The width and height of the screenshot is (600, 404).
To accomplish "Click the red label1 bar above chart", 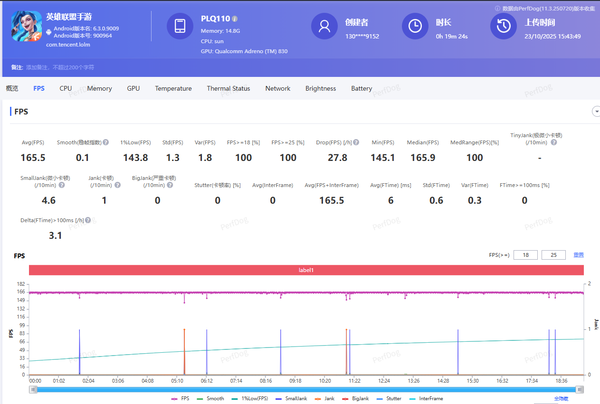I will click(x=307, y=270).
